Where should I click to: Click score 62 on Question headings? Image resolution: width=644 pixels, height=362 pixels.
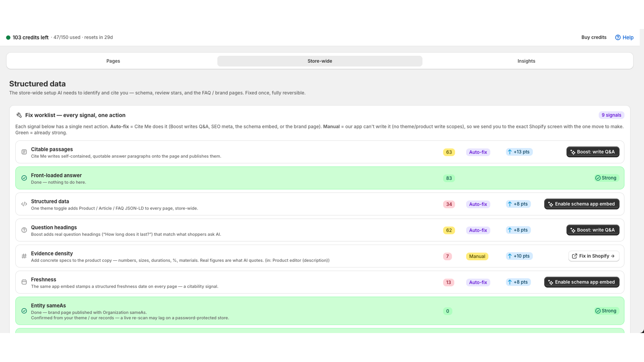(449, 230)
